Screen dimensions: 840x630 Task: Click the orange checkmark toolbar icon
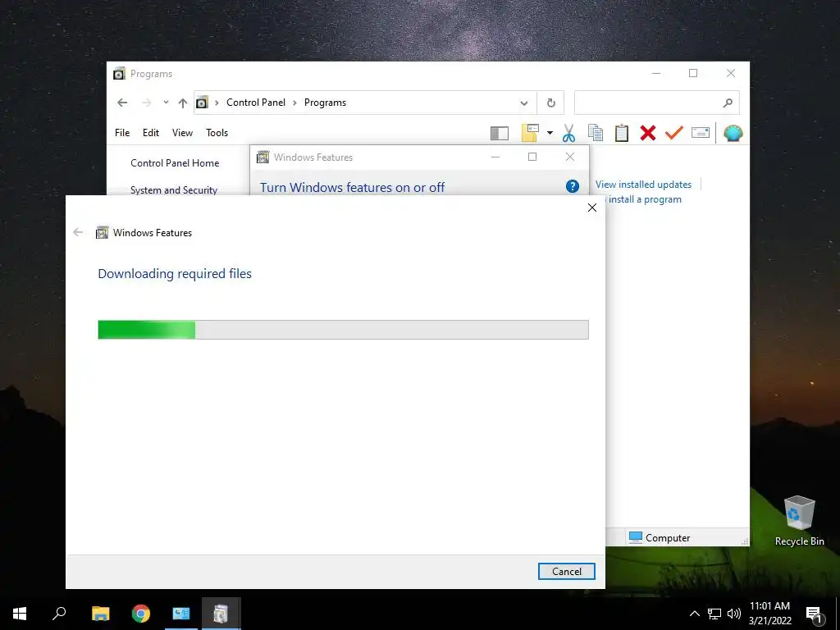click(674, 133)
